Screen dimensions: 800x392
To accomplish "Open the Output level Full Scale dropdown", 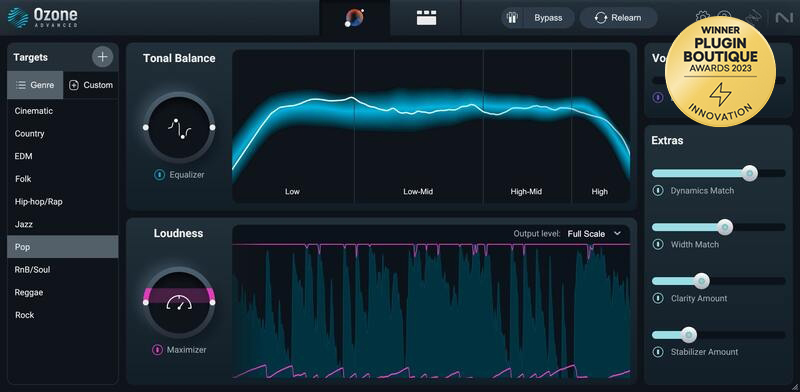I will [x=594, y=234].
